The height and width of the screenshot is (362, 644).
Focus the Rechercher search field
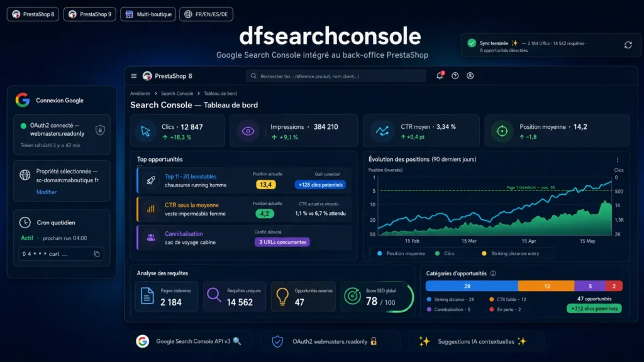(x=336, y=76)
